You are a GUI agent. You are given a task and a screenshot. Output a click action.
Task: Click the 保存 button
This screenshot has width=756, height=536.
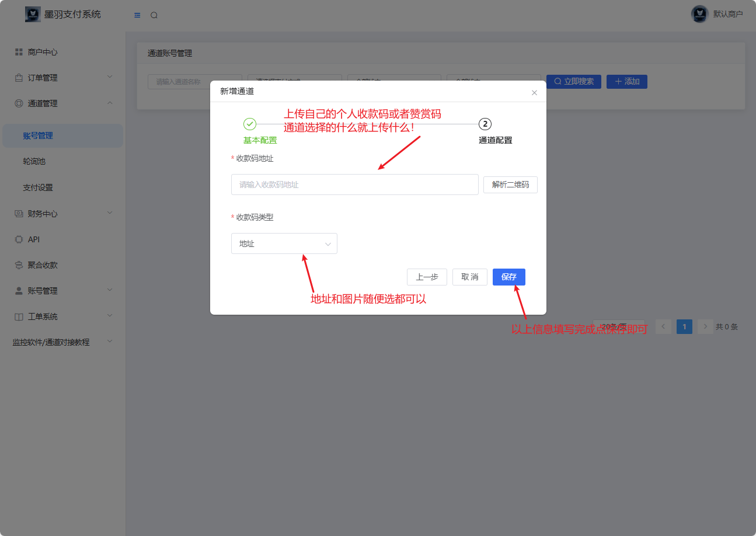(508, 277)
